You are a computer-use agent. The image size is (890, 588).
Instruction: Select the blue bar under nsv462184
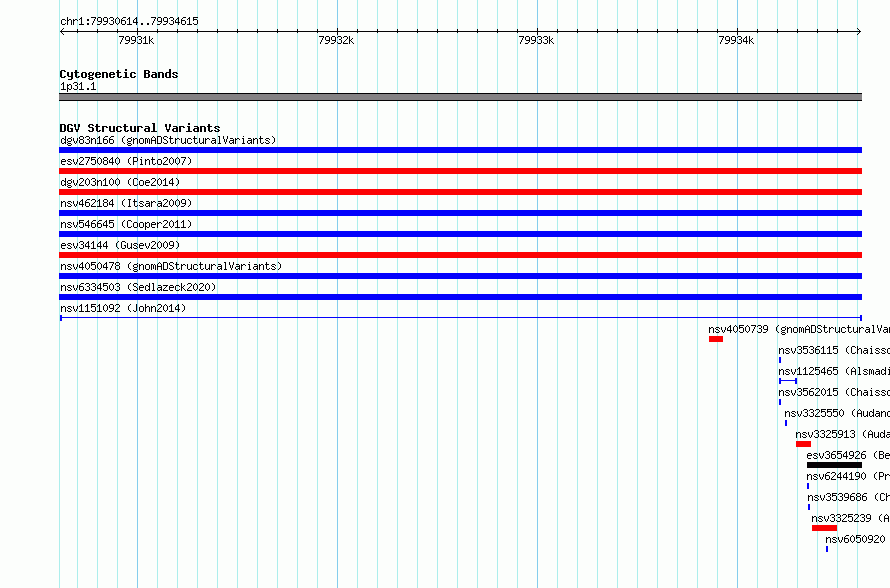coord(460,213)
